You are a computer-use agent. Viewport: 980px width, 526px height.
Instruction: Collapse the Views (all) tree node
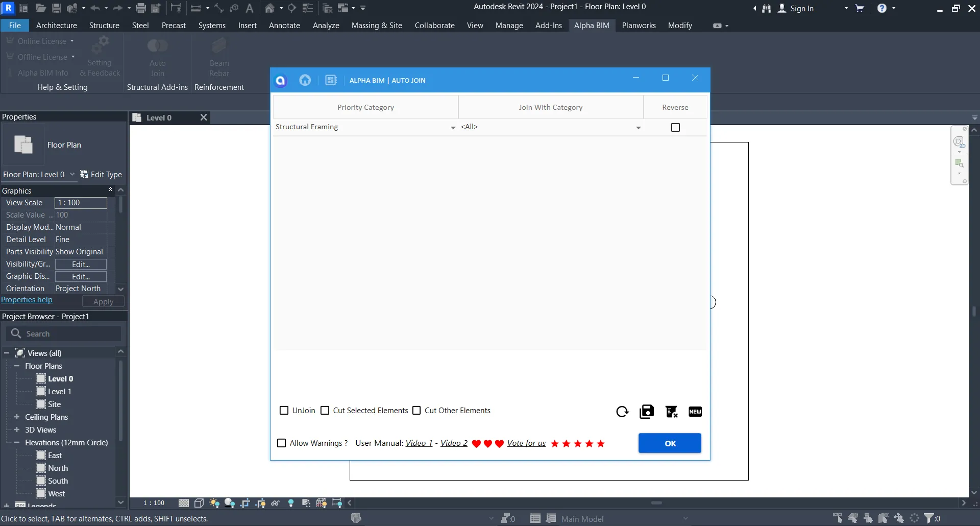7,353
